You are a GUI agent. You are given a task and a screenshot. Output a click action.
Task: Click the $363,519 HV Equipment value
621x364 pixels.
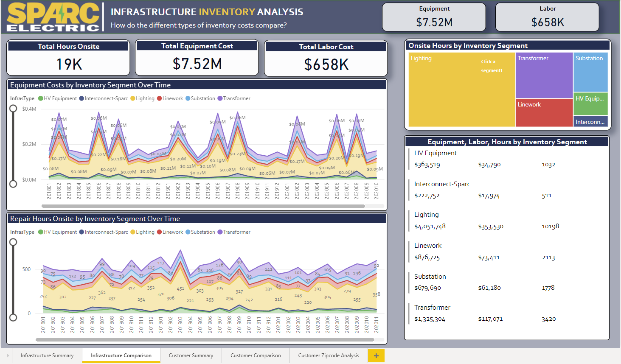tap(427, 165)
